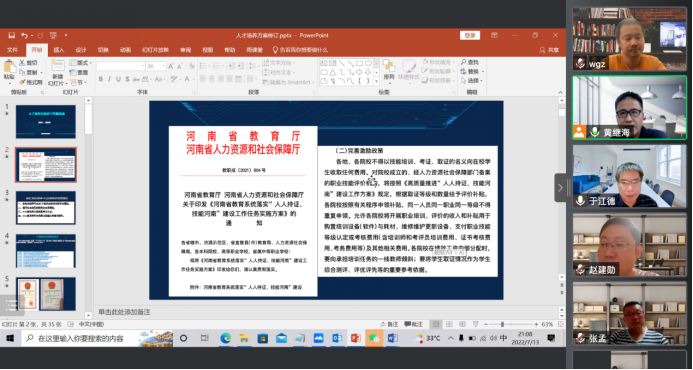Open File Explorer from the taskbar
Image resolution: width=693 pixels, height=370 pixels.
[244, 339]
